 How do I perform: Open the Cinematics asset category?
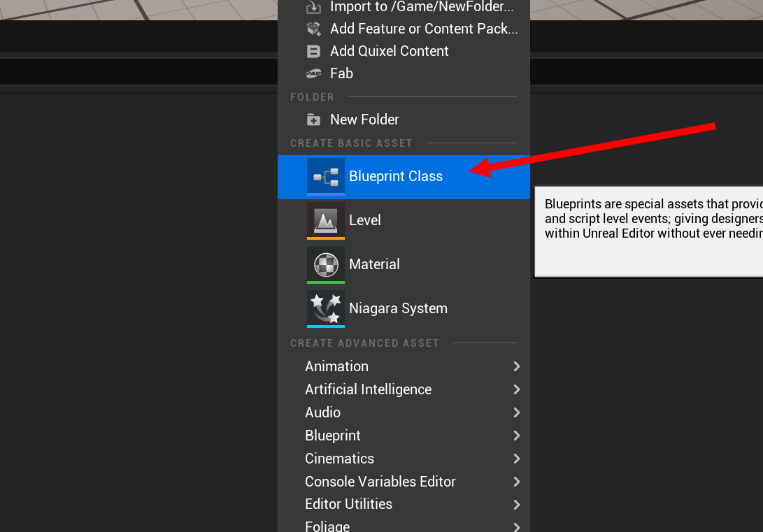[x=404, y=459]
